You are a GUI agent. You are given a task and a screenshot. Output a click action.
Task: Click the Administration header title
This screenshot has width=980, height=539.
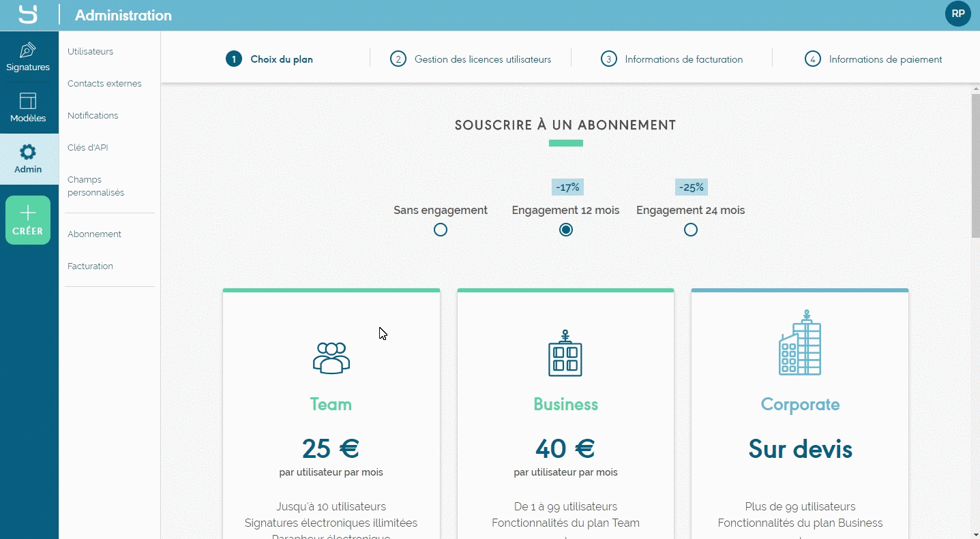[x=123, y=15]
